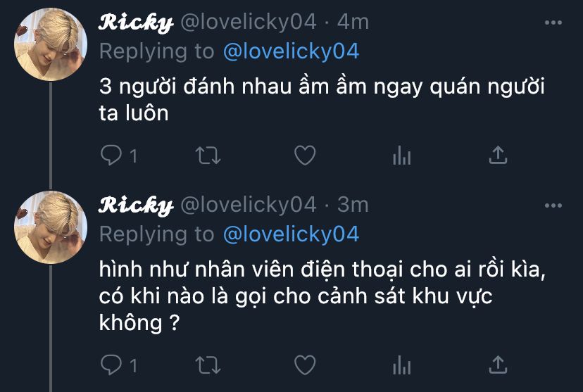Viewport: 583px width, 392px height.
Task: Open Ricky display name on the 4m tweet
Action: click(136, 23)
